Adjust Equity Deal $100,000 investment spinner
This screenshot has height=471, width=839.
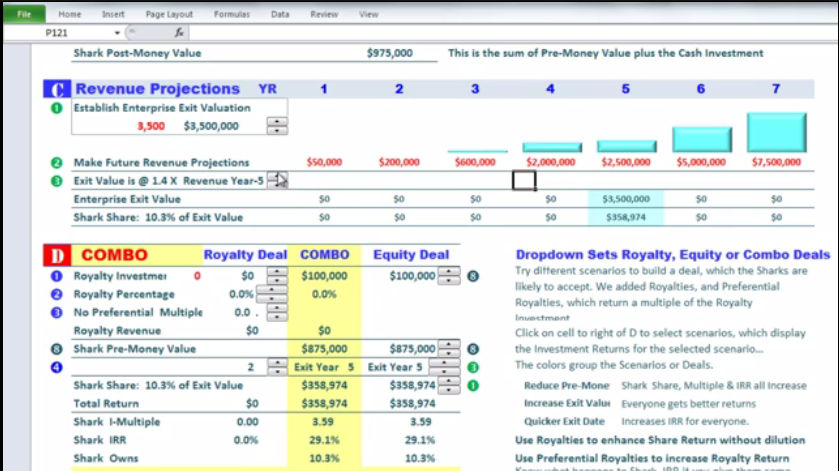coord(449,275)
